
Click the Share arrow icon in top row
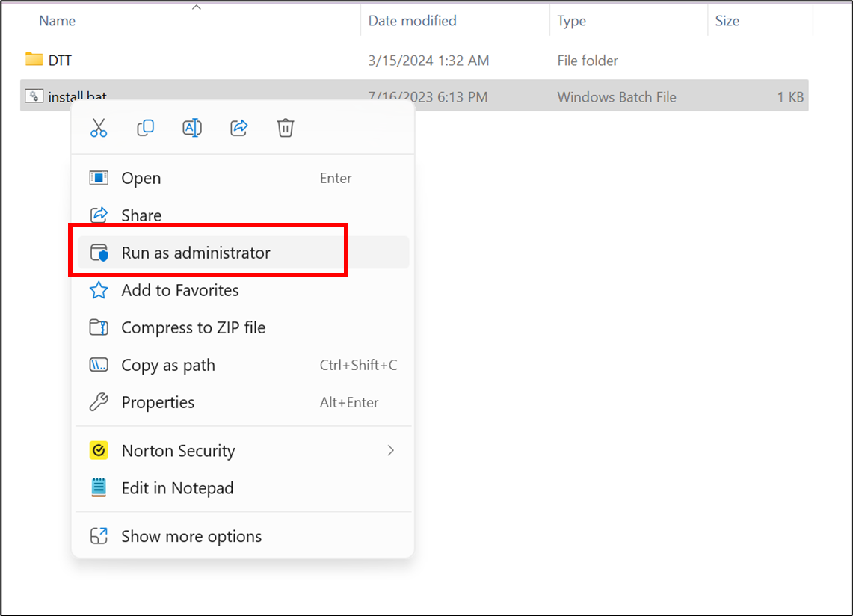(x=238, y=128)
